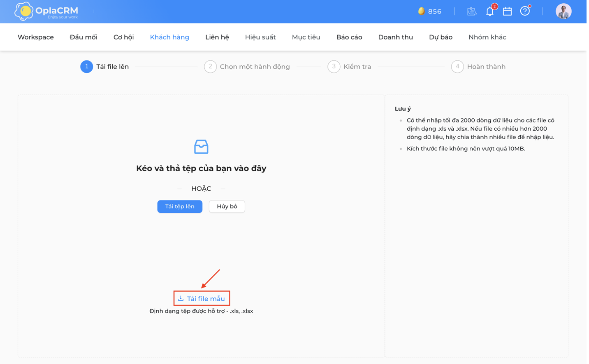Image resolution: width=589 pixels, height=364 pixels.
Task: Open the Liên hệ menu
Action: tap(217, 37)
